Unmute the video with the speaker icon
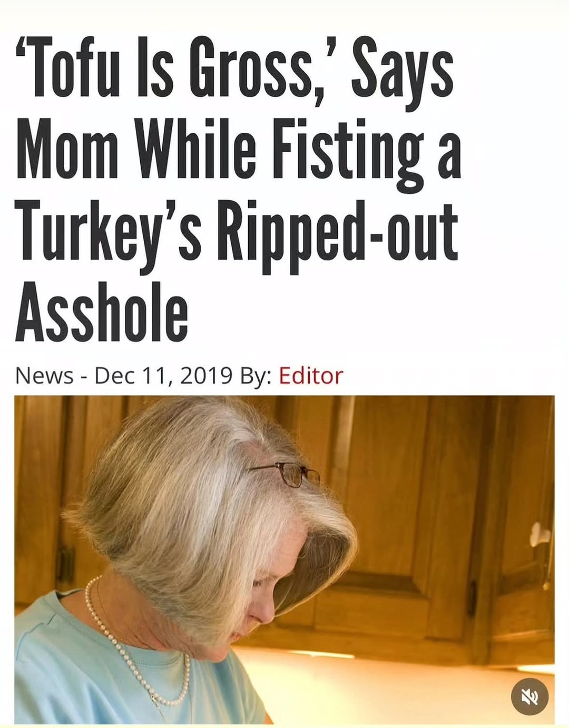This screenshot has height=728, width=569. (x=530, y=697)
